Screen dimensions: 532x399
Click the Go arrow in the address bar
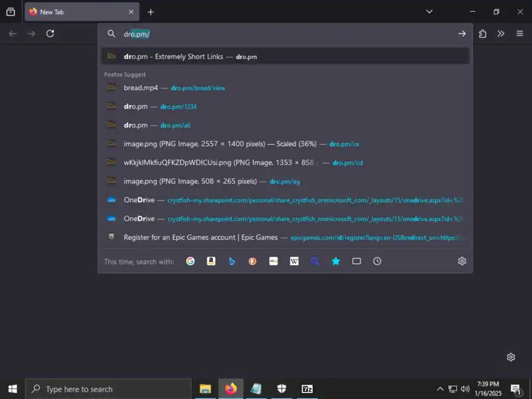tap(462, 34)
